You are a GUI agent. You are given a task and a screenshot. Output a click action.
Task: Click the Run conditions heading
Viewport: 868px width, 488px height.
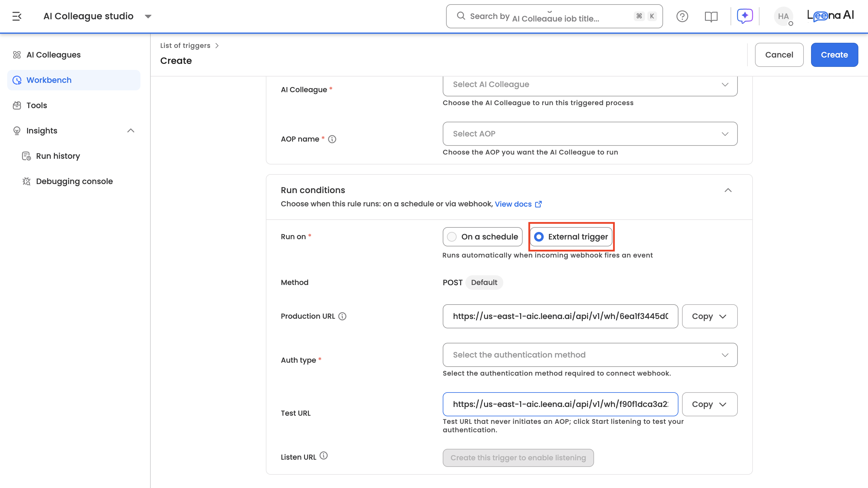(313, 190)
